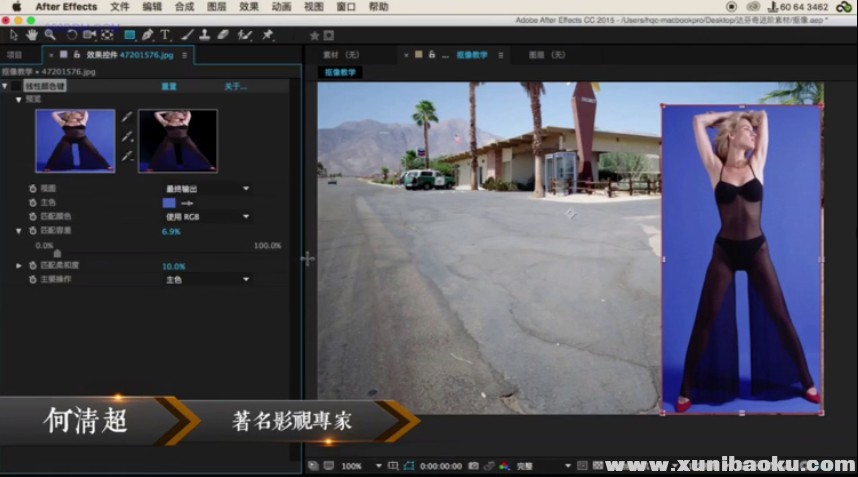This screenshot has width=858, height=477.
Task: Click the 重置 reset link
Action: pos(169,87)
